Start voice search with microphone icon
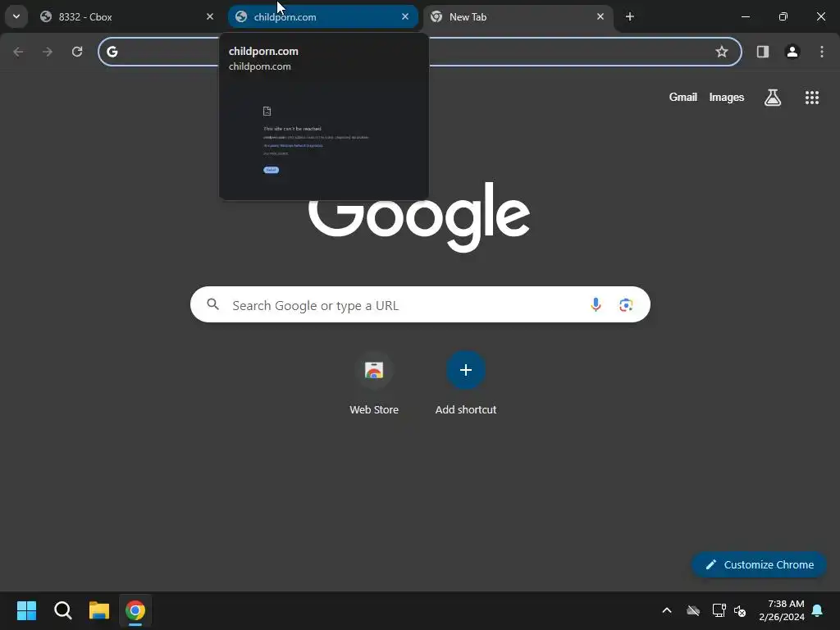 tap(596, 305)
